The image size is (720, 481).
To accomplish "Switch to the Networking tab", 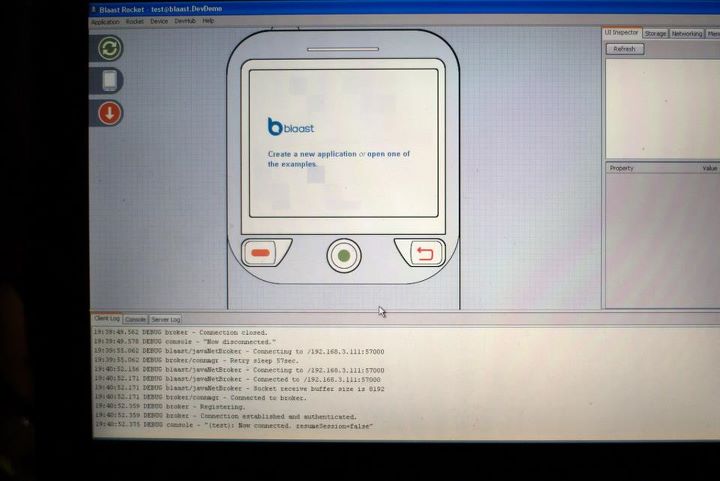I will pos(687,34).
